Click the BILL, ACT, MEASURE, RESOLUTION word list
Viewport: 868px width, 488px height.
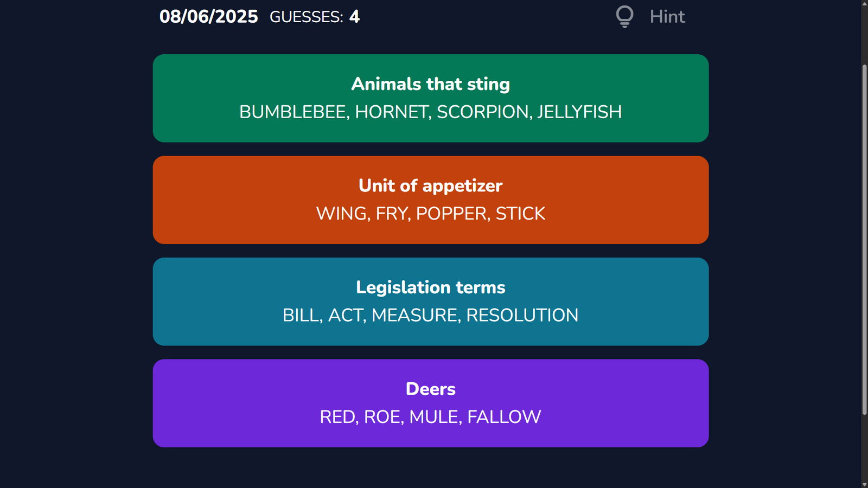(431, 315)
